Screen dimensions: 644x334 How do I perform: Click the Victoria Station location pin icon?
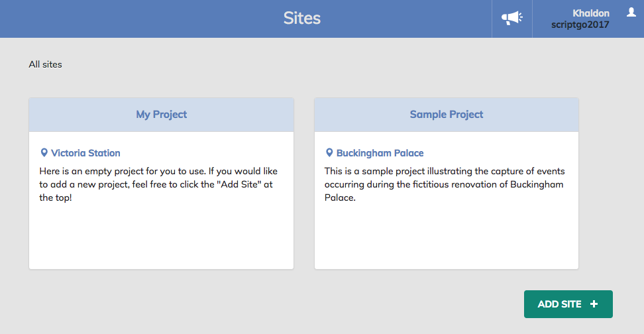coord(44,153)
